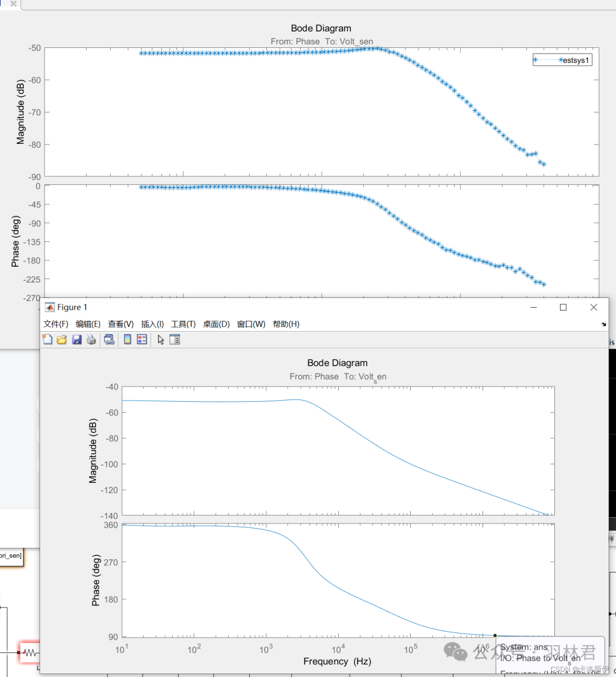Open the 插入(I) menu
The image size is (616, 677).
click(152, 324)
